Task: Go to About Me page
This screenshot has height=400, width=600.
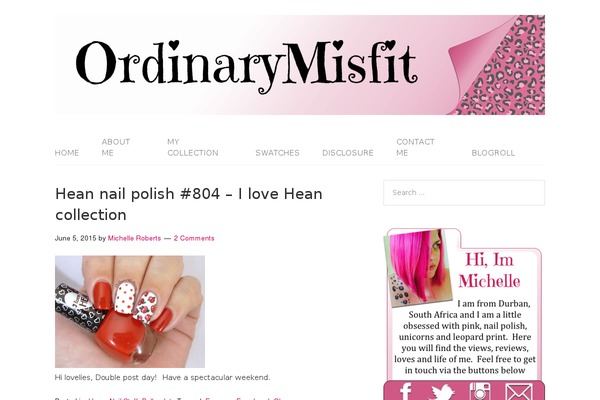Action: click(116, 147)
